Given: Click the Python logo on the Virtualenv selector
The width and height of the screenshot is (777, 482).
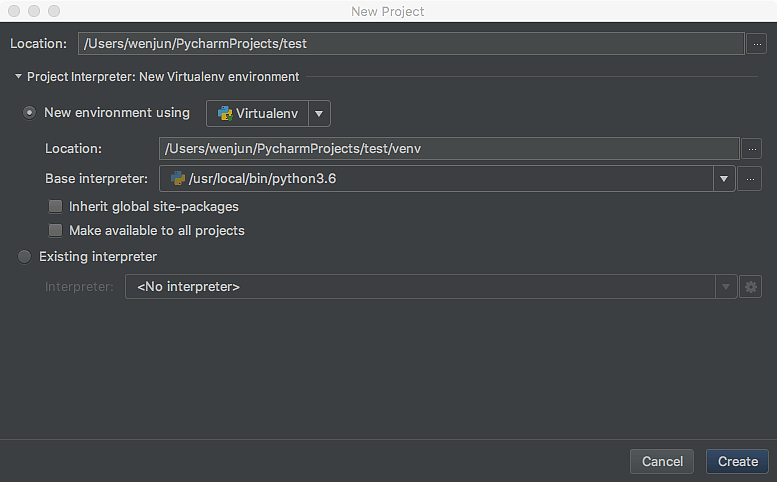Looking at the screenshot, I should (x=225, y=113).
